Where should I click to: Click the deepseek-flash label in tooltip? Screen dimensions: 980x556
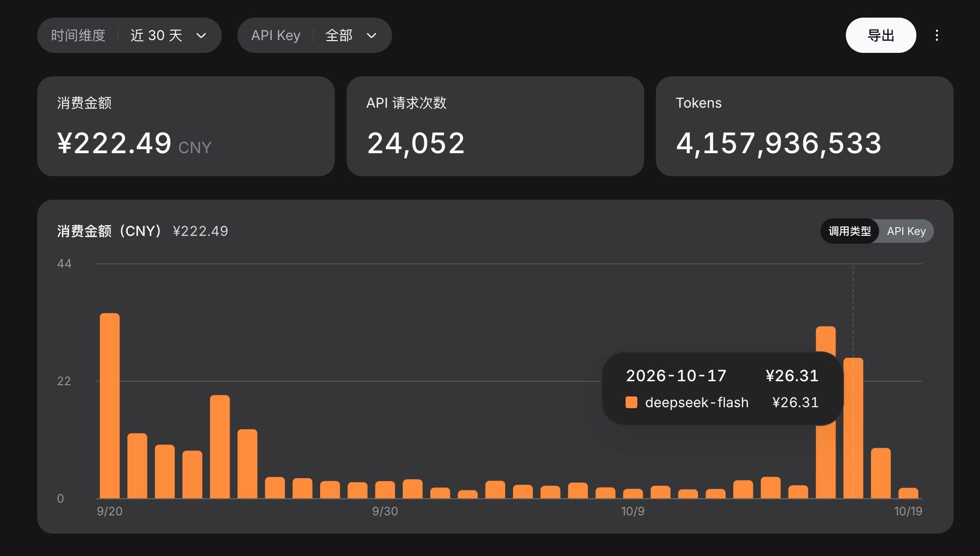697,402
